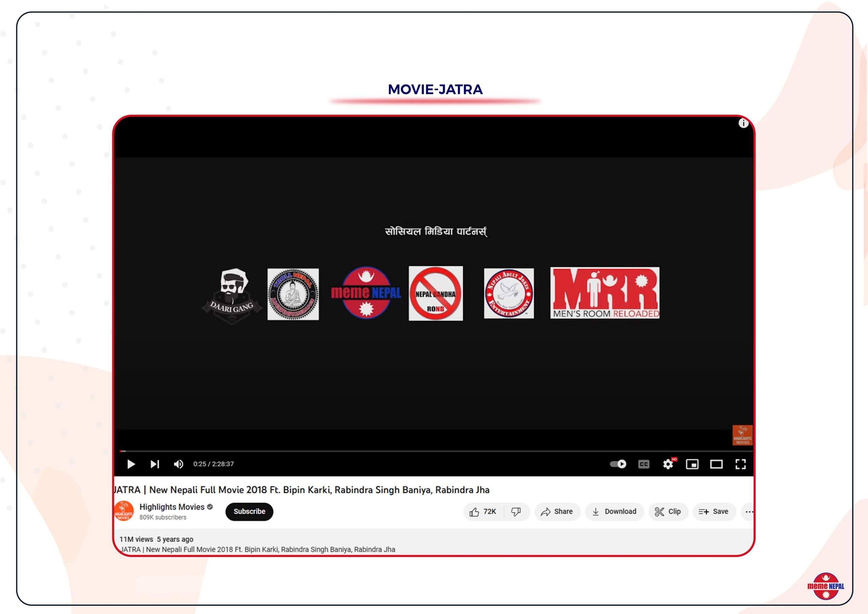The height and width of the screenshot is (614, 868).
Task: Skip to next video
Action: coord(155,464)
